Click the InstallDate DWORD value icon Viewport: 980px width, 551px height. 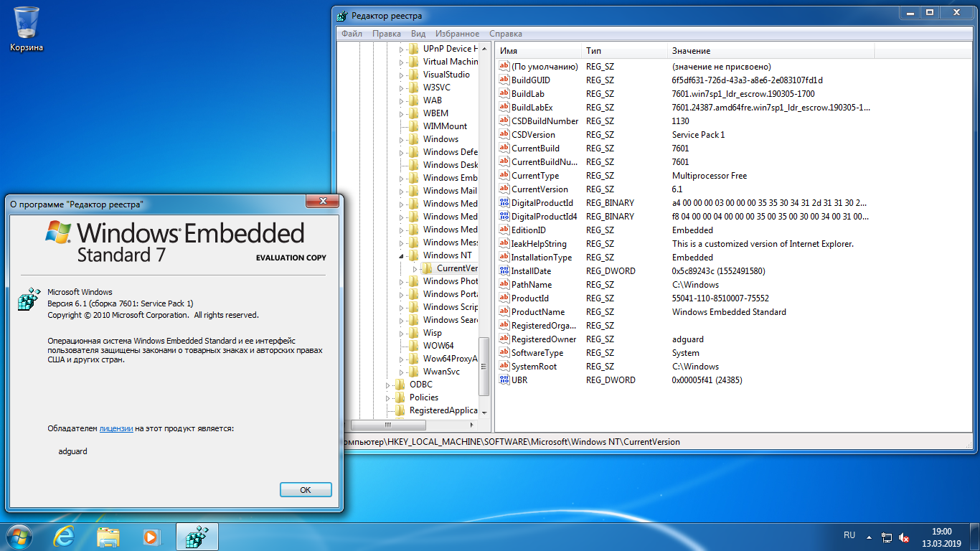504,271
